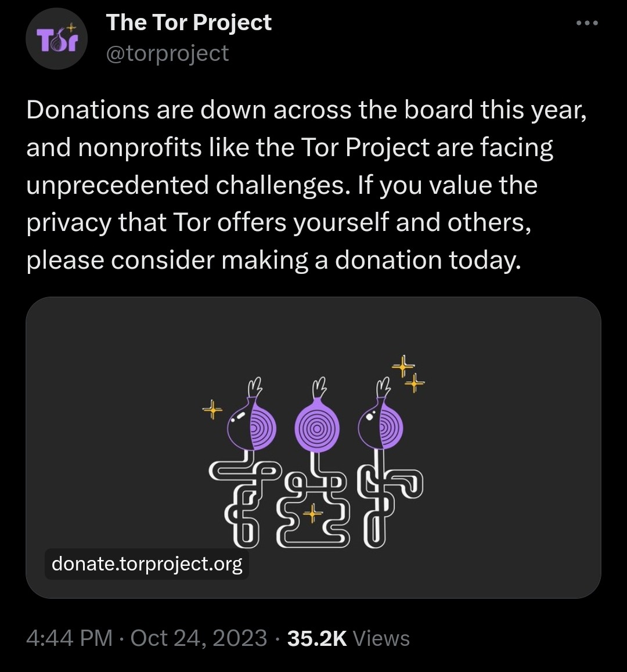Open the three-dot more options menu

(586, 24)
